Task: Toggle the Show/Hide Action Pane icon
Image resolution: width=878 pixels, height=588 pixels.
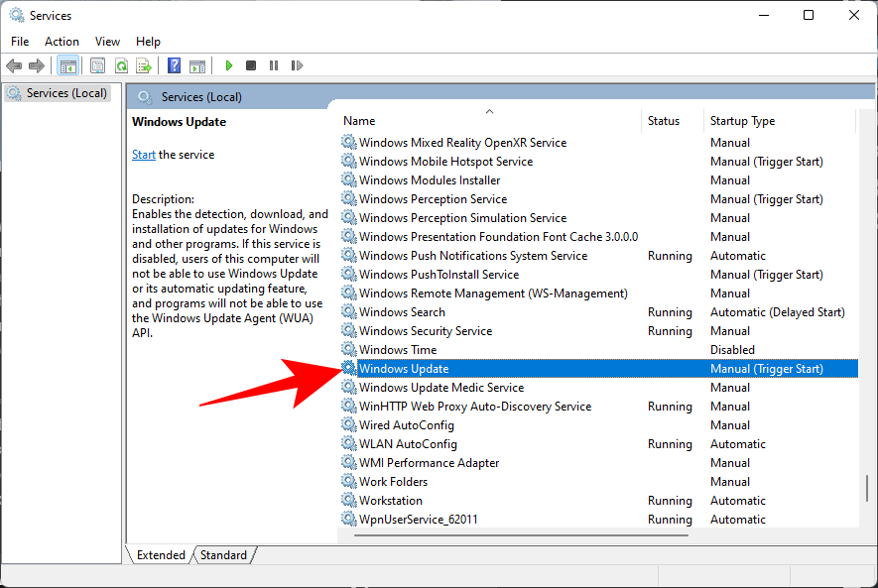Action: [197, 65]
